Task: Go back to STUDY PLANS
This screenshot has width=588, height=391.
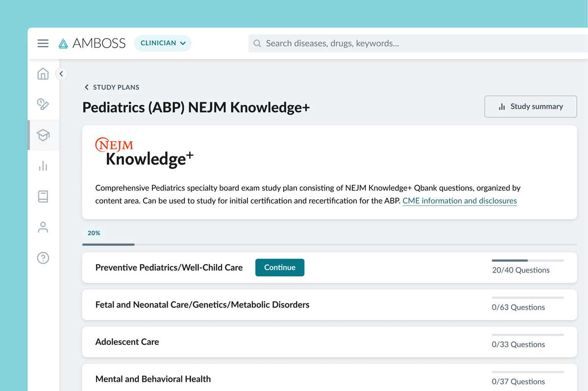Action: click(112, 87)
